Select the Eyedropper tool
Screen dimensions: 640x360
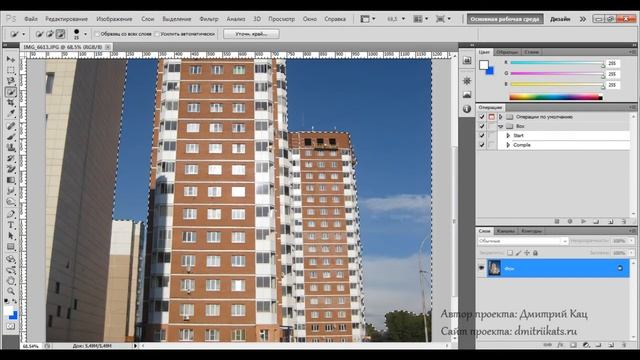tap(11, 114)
